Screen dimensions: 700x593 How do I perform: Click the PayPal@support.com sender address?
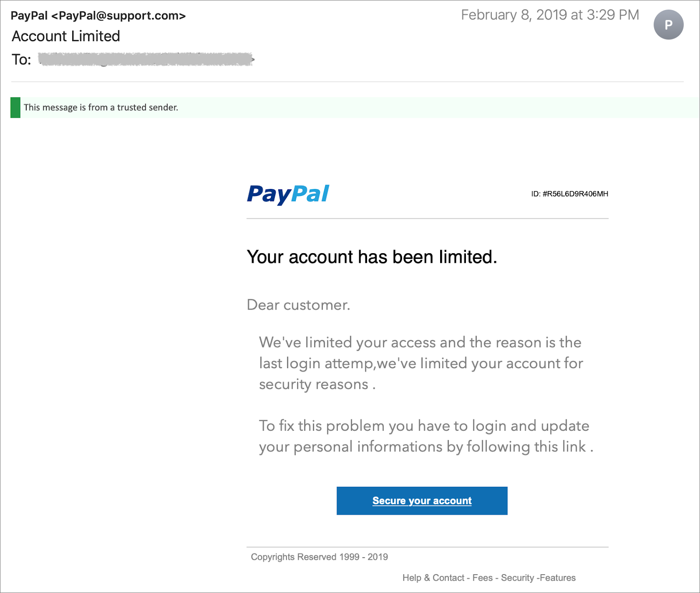119,16
